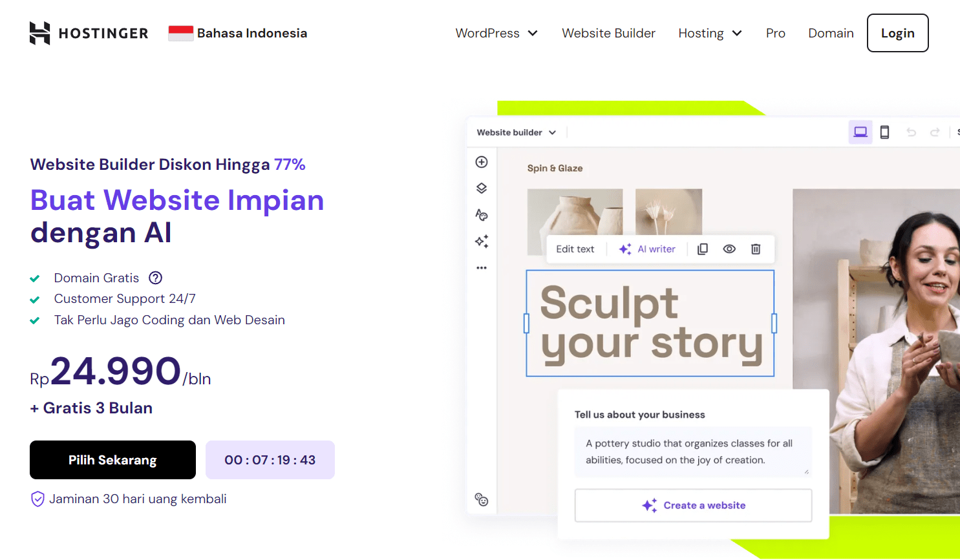The width and height of the screenshot is (960, 560).
Task: Click the Create a website button
Action: [x=693, y=505]
